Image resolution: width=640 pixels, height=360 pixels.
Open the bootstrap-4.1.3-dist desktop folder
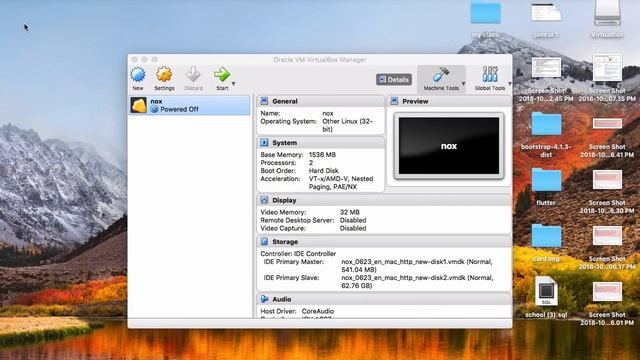click(546, 124)
